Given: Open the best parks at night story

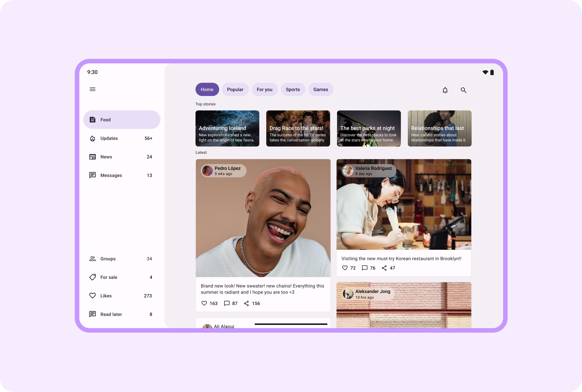Looking at the screenshot, I should [369, 128].
